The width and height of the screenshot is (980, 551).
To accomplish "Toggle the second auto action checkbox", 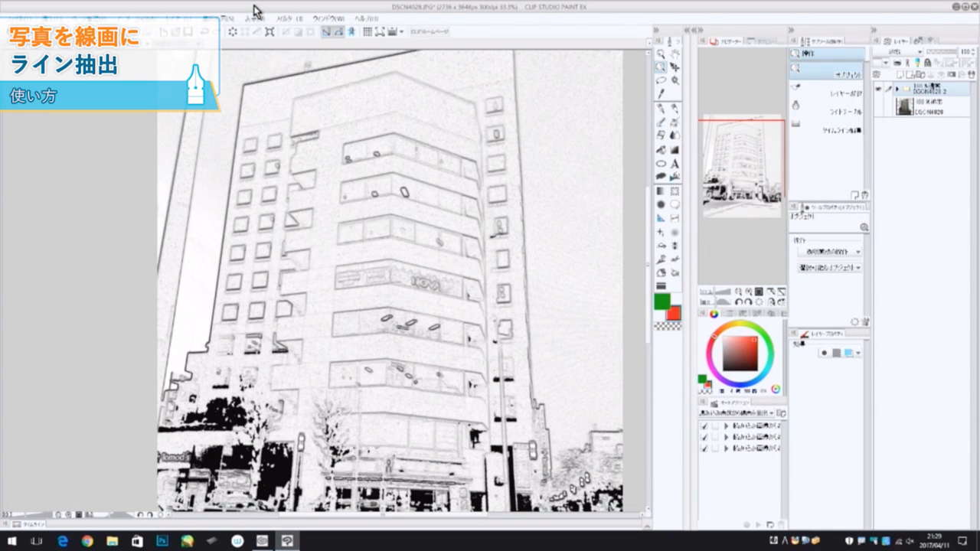I will point(704,437).
